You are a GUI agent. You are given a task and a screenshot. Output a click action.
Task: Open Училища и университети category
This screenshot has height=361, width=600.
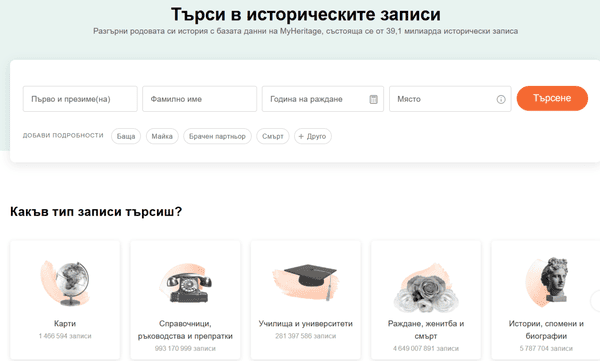click(x=305, y=323)
